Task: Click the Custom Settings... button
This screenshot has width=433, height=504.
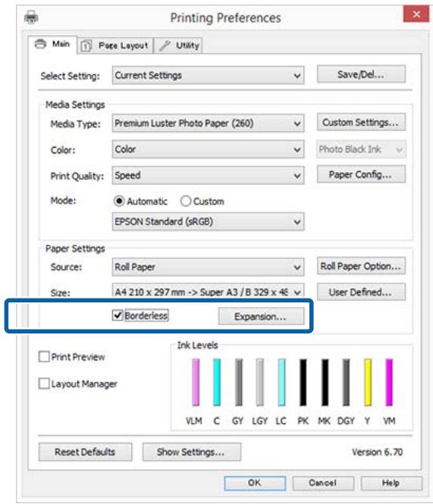Action: pos(361,123)
